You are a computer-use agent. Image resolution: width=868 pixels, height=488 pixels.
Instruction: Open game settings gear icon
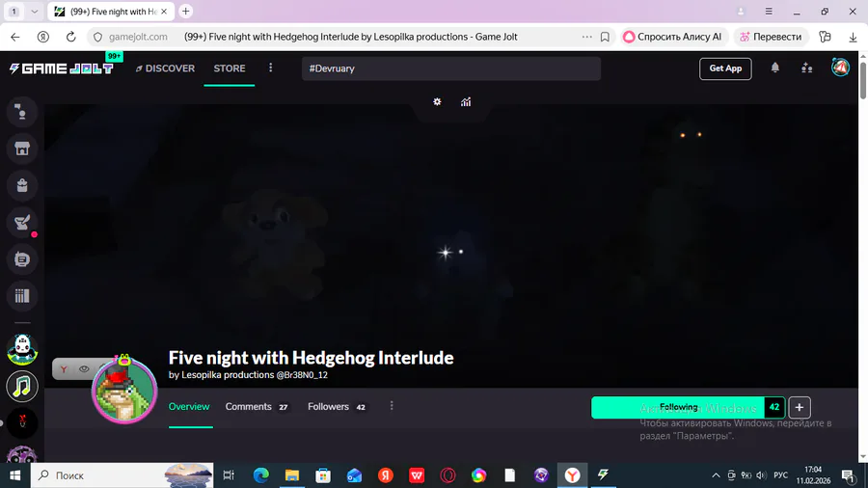coord(437,102)
